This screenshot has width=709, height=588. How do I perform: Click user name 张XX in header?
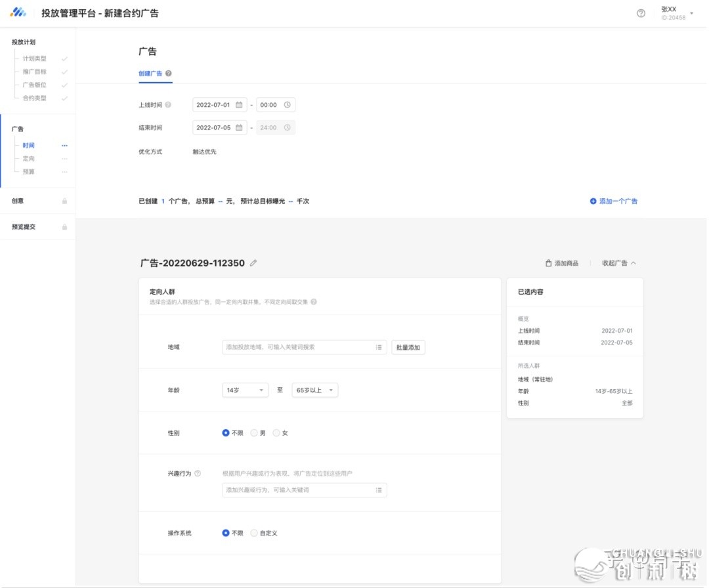[669, 9]
